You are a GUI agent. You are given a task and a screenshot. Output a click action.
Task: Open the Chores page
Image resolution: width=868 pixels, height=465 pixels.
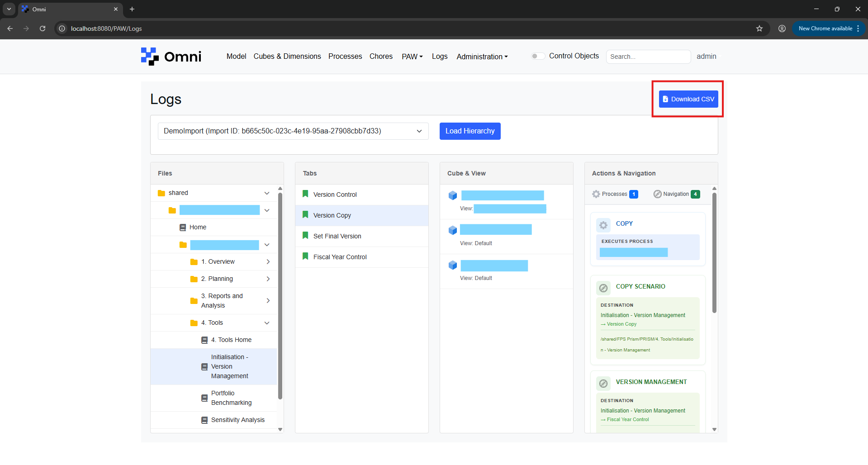click(x=381, y=56)
